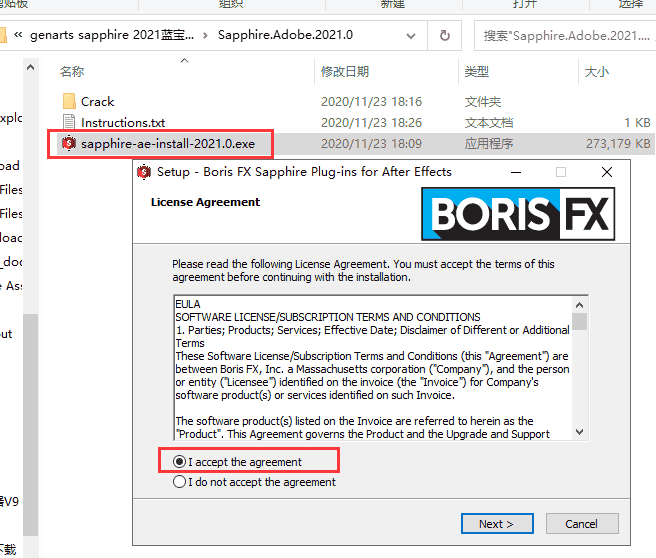Click the 2020/11/23 18:26 date cell
Image resolution: width=656 pixels, height=558 pixels.
click(371, 123)
